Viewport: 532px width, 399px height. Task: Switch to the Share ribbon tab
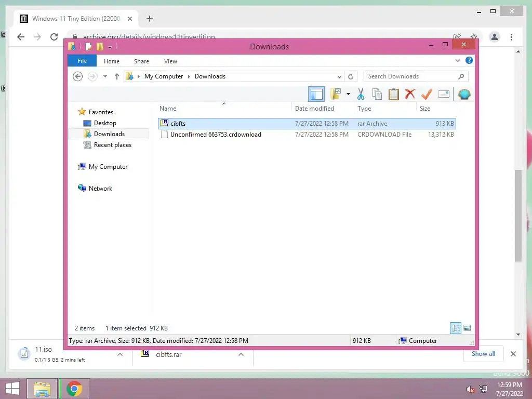[x=141, y=61]
